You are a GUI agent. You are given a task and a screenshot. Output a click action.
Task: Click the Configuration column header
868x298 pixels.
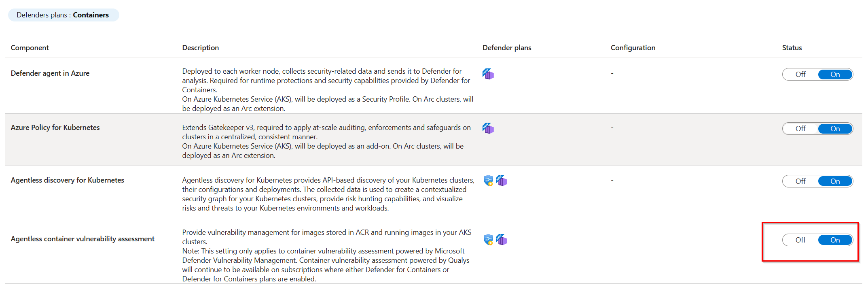tap(633, 48)
